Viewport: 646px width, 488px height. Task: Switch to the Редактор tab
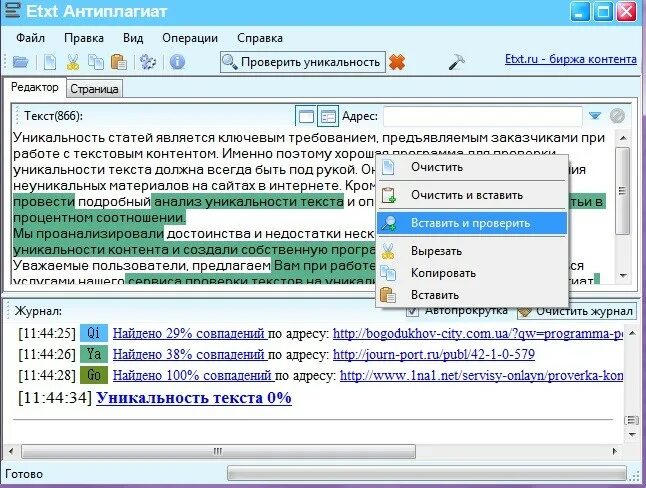point(35,87)
